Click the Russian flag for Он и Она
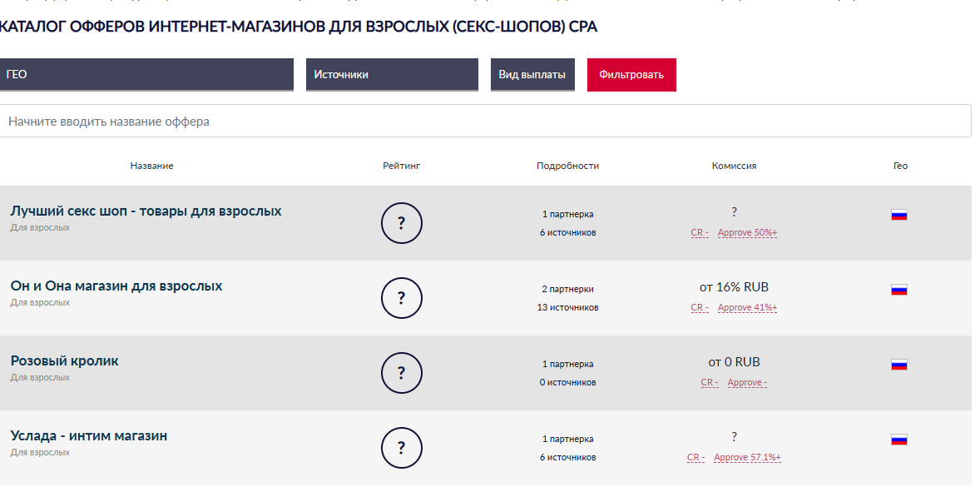 (898, 290)
